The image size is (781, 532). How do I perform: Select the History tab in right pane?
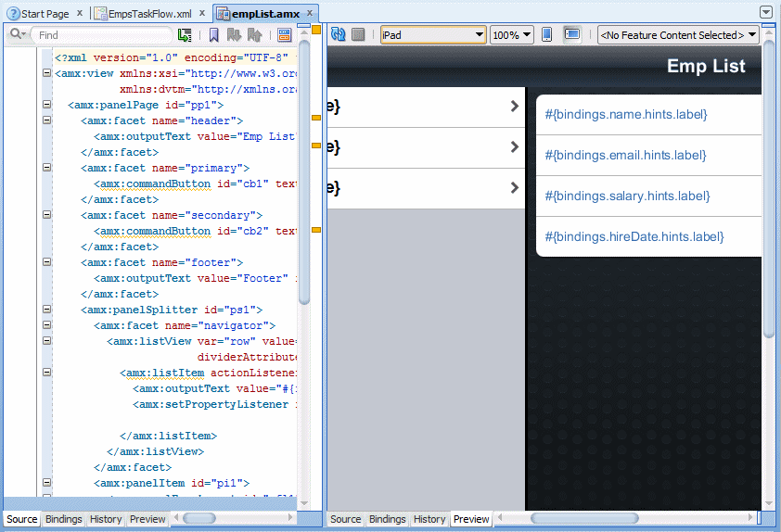tap(429, 520)
